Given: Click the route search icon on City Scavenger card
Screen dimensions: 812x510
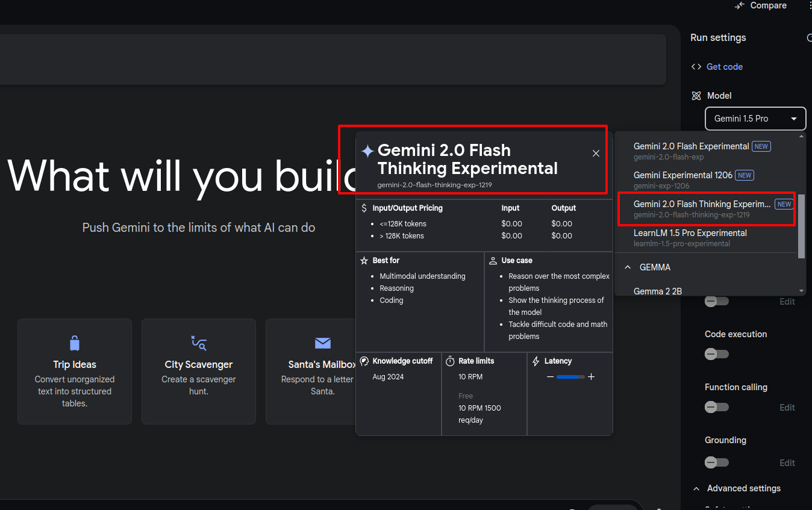Looking at the screenshot, I should click(x=199, y=343).
